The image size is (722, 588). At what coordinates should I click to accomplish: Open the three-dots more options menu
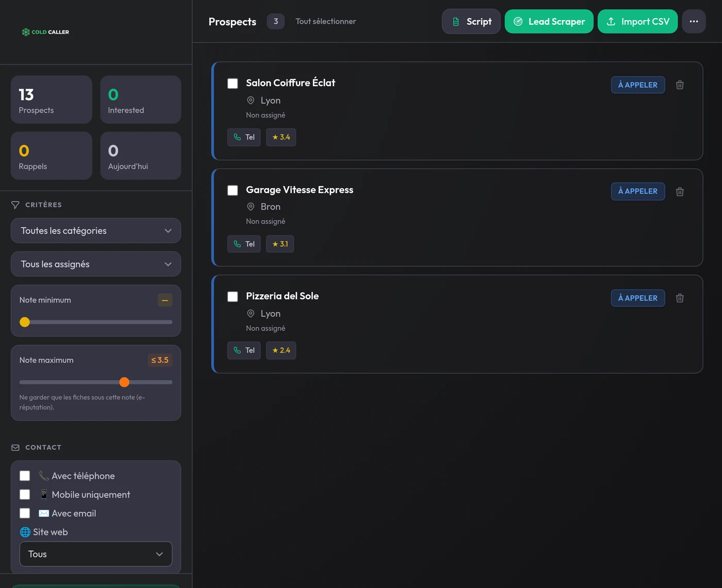tap(694, 21)
